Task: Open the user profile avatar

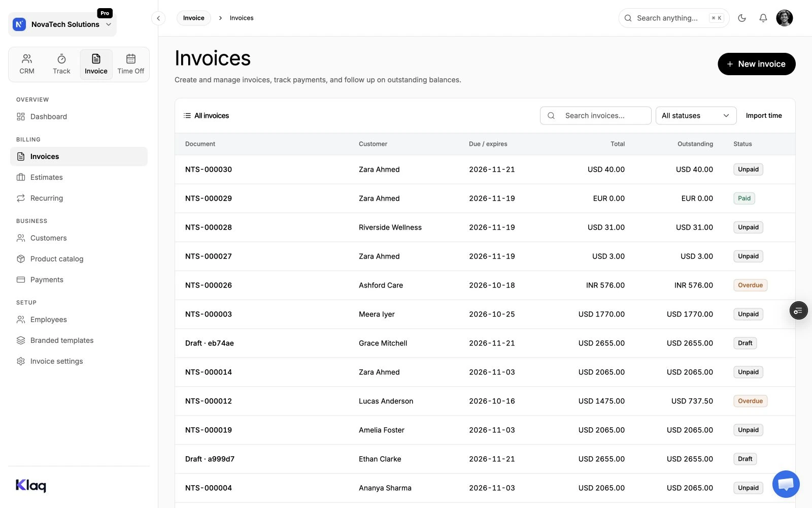Action: 785,18
